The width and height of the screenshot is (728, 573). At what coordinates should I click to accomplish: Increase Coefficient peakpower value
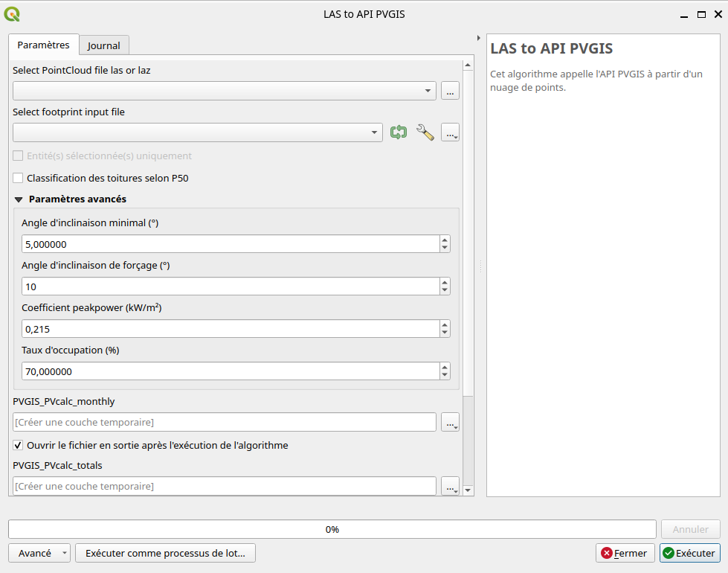(445, 325)
